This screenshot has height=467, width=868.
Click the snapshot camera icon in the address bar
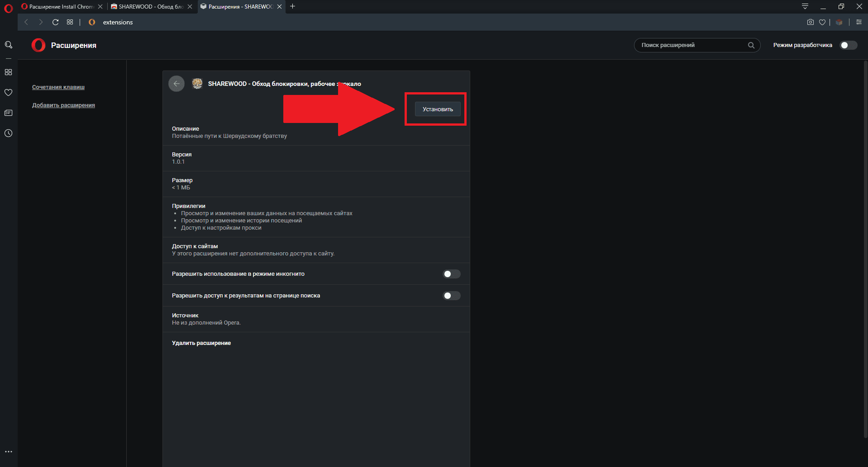pos(810,22)
